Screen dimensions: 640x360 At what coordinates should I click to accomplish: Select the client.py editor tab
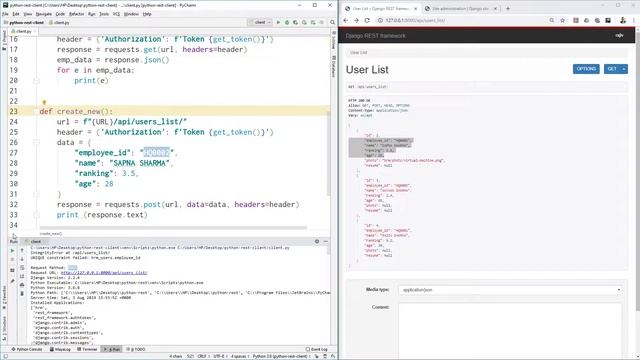(x=23, y=31)
